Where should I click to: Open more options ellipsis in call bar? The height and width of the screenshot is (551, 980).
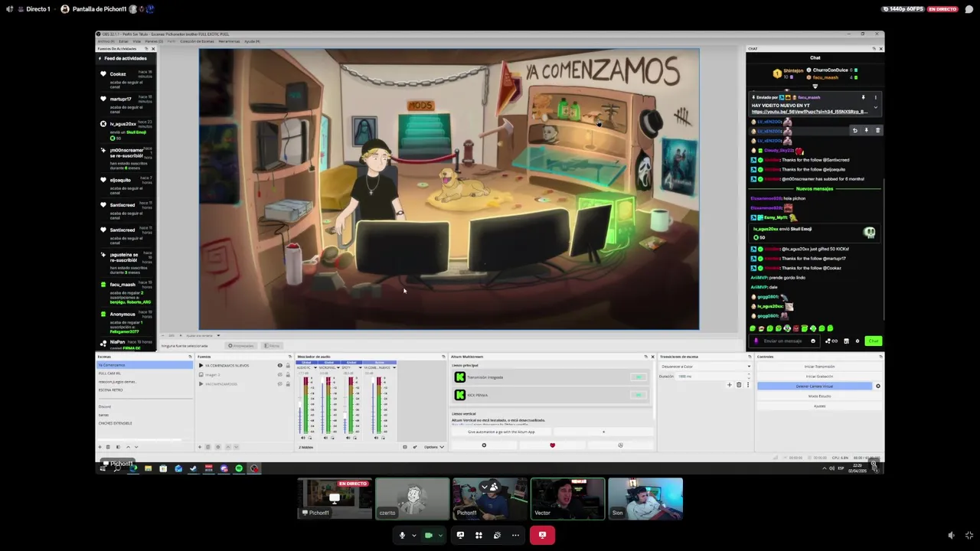tap(515, 535)
